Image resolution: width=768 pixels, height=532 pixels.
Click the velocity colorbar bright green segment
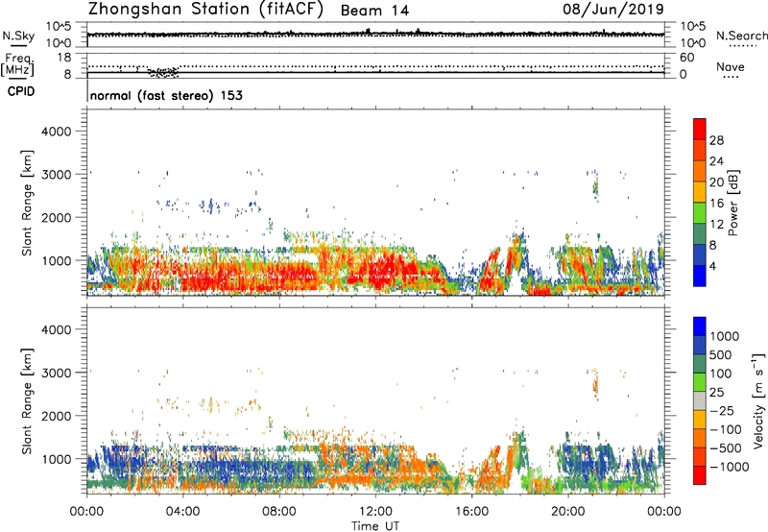coord(700,382)
